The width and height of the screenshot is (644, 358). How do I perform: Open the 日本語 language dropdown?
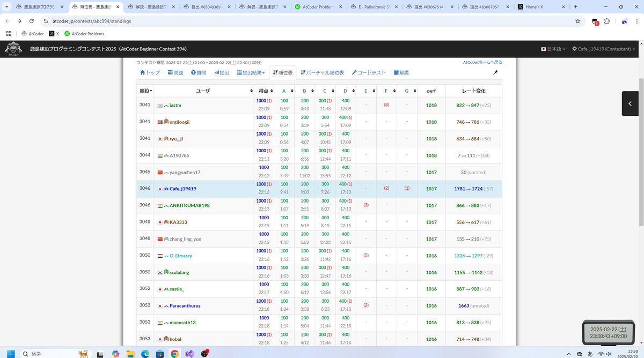(553, 49)
